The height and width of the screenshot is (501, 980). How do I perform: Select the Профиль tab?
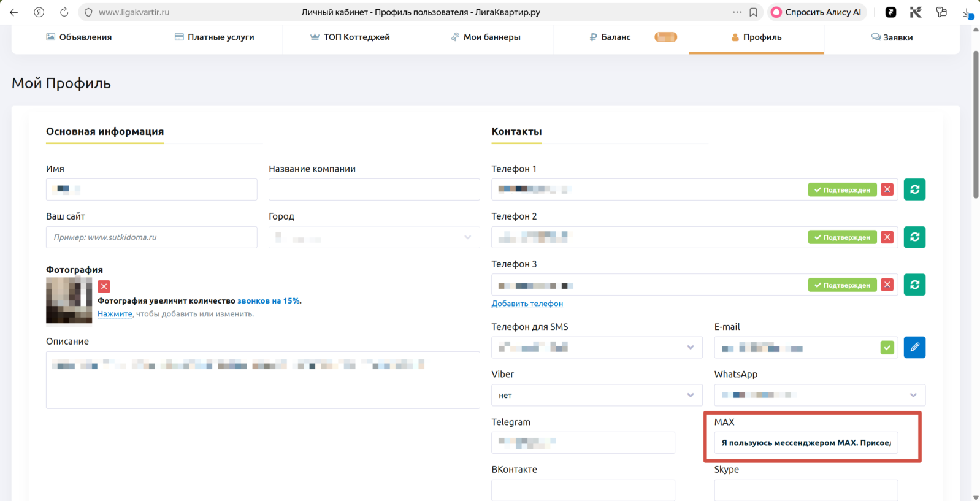pos(756,37)
